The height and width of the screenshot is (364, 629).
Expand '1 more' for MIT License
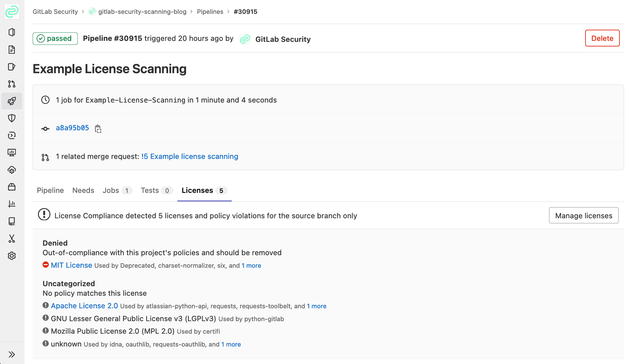click(x=251, y=266)
